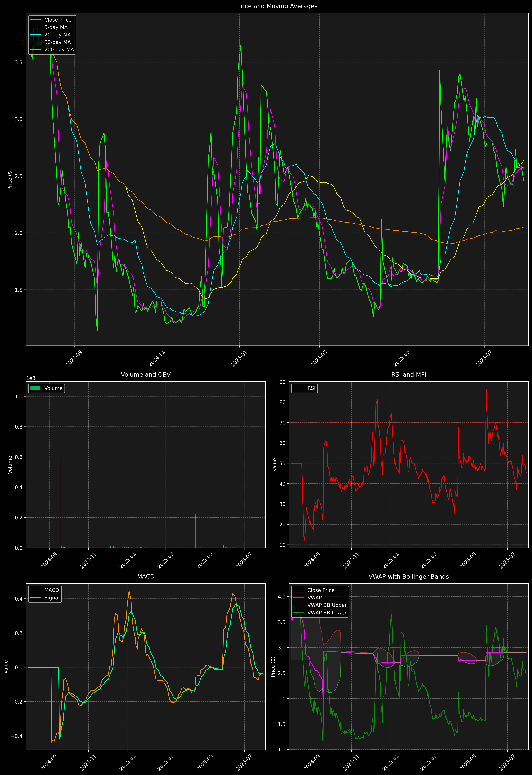Viewport: 532px width, 775px height.
Task: Click the 'Price ($)' axis label of the VWAP chart
Action: coord(273,667)
